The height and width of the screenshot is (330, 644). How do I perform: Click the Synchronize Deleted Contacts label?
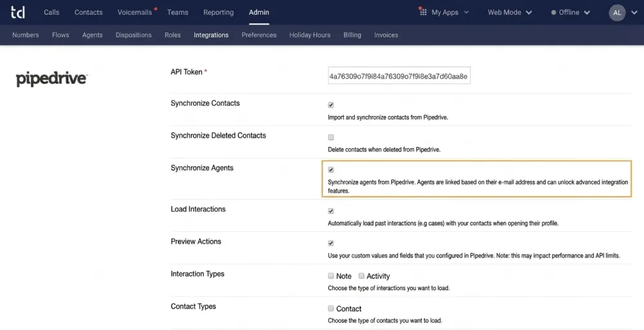(x=218, y=135)
